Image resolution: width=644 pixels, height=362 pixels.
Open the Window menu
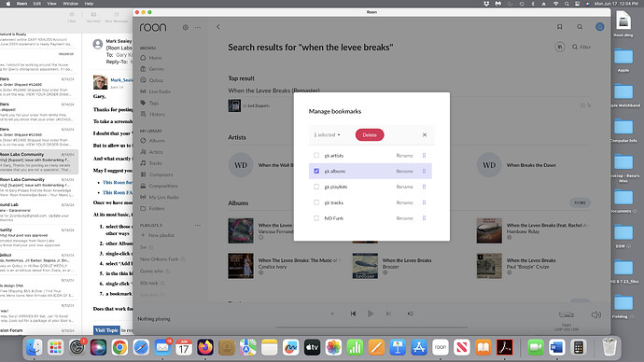[x=70, y=4]
